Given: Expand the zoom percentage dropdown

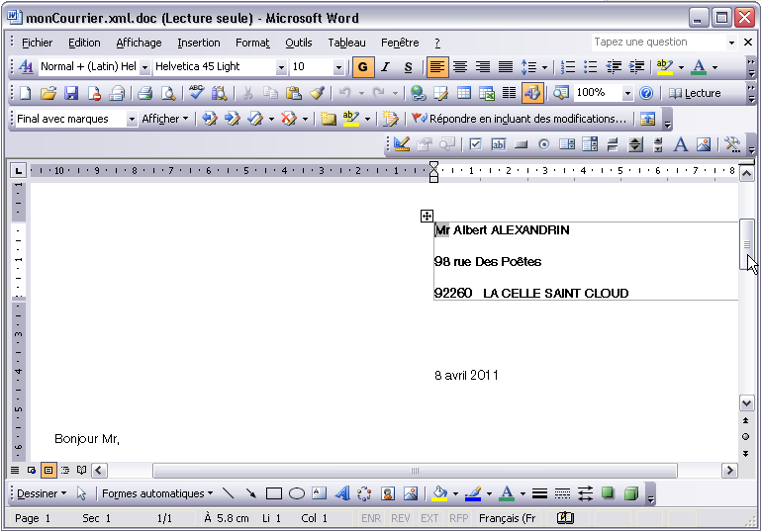Looking at the screenshot, I should pos(627,93).
